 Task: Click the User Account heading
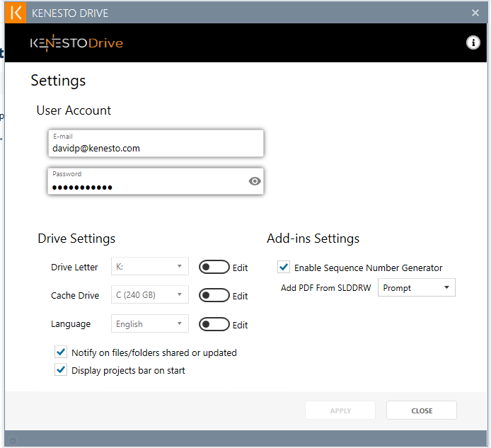tap(74, 110)
